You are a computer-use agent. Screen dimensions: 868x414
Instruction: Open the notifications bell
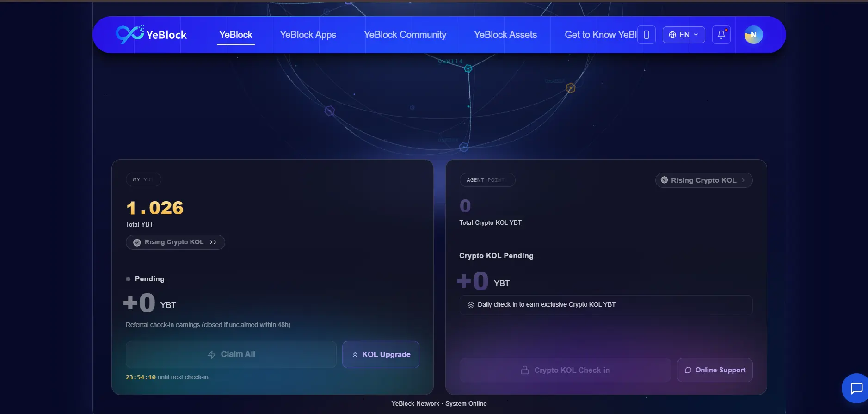pos(721,35)
